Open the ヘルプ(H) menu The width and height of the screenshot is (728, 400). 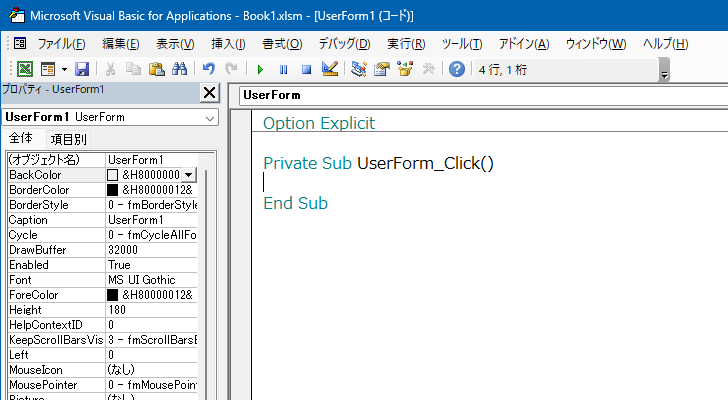point(665,44)
